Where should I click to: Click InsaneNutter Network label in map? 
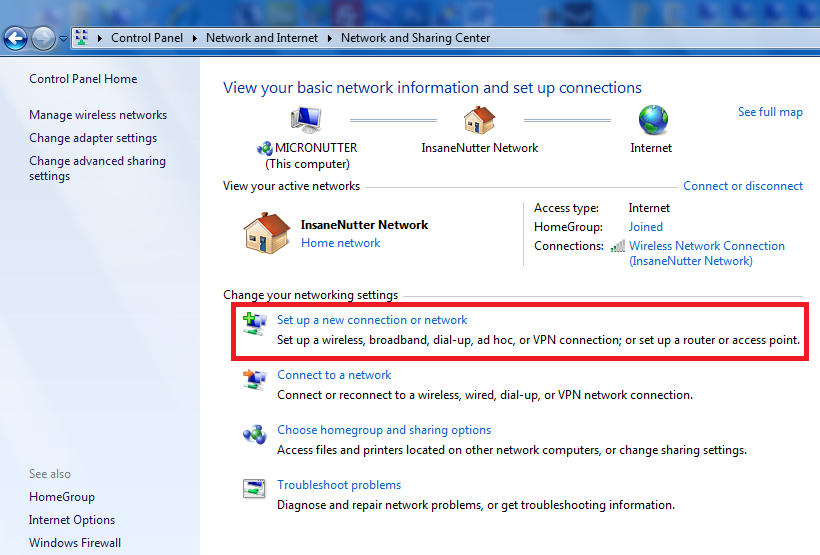pyautogui.click(x=480, y=148)
